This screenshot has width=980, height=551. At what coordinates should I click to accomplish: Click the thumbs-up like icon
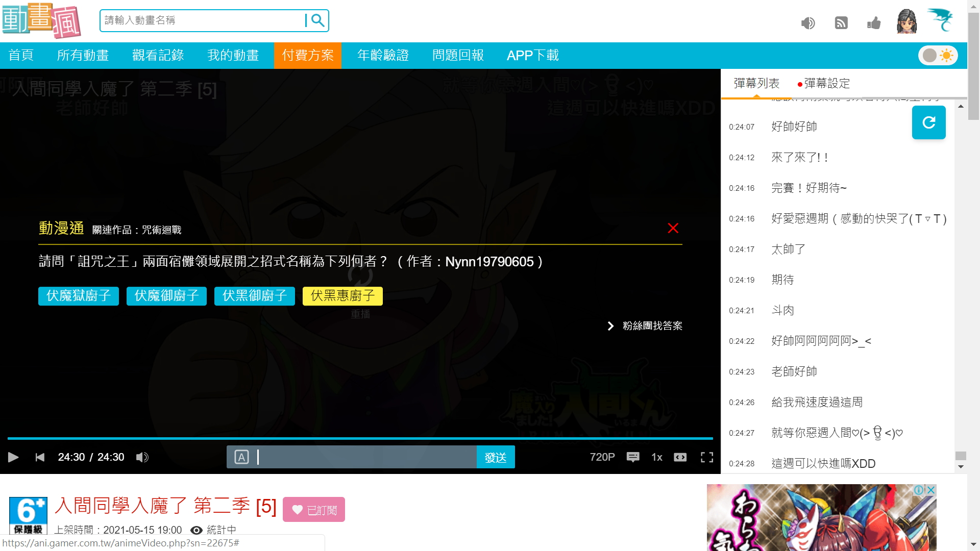tap(874, 23)
